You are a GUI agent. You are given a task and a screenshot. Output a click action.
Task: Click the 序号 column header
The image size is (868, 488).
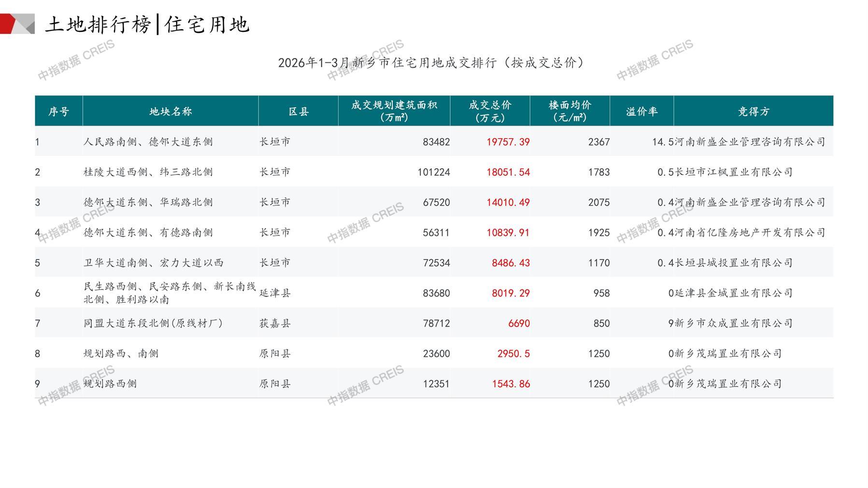click(58, 112)
